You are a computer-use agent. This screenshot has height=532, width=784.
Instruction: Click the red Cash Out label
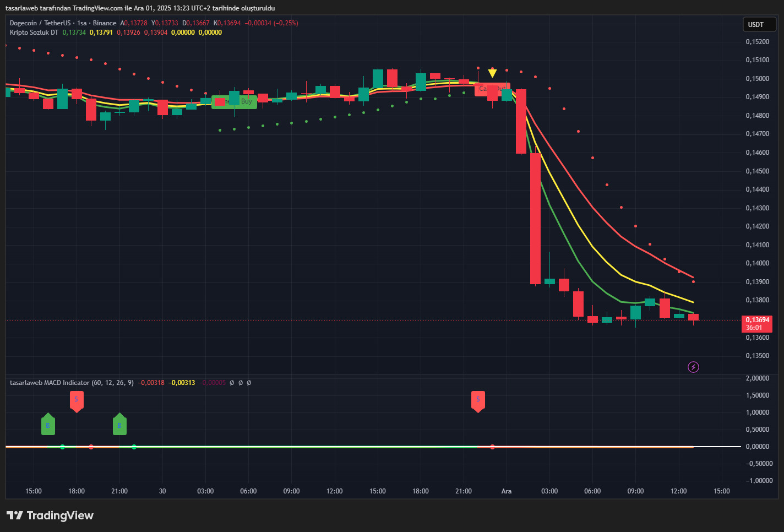coord(492,89)
